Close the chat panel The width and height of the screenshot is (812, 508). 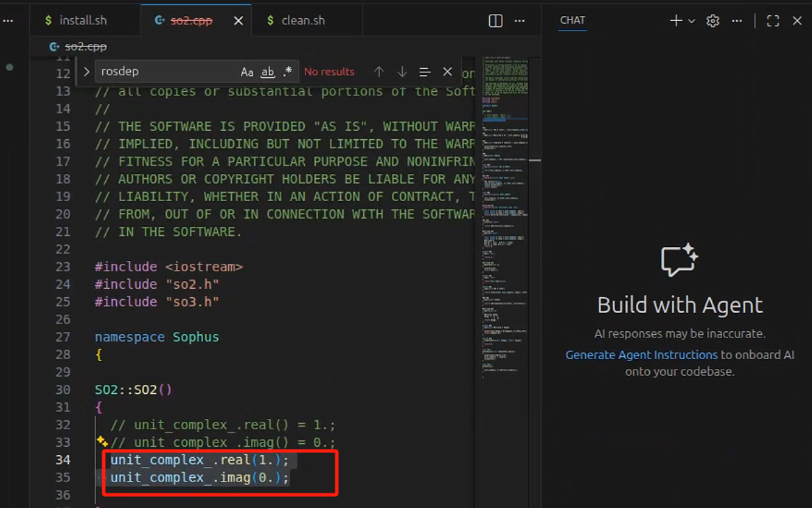click(797, 21)
